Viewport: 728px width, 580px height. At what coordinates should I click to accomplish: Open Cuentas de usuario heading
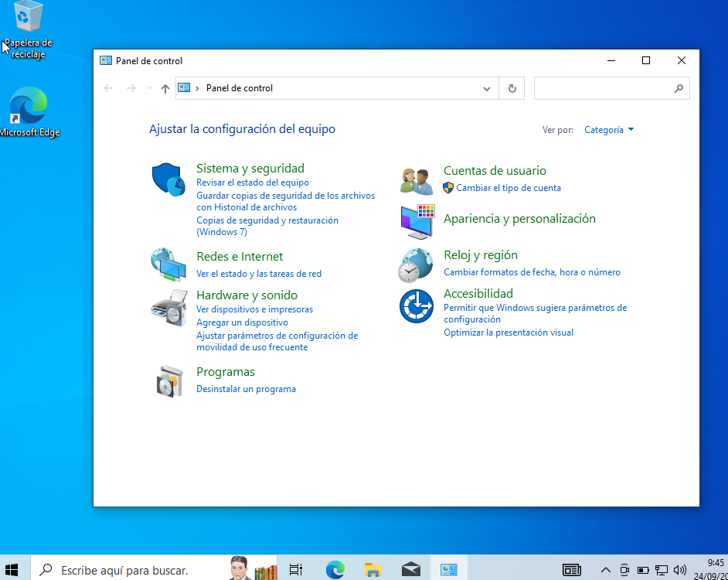(x=495, y=171)
